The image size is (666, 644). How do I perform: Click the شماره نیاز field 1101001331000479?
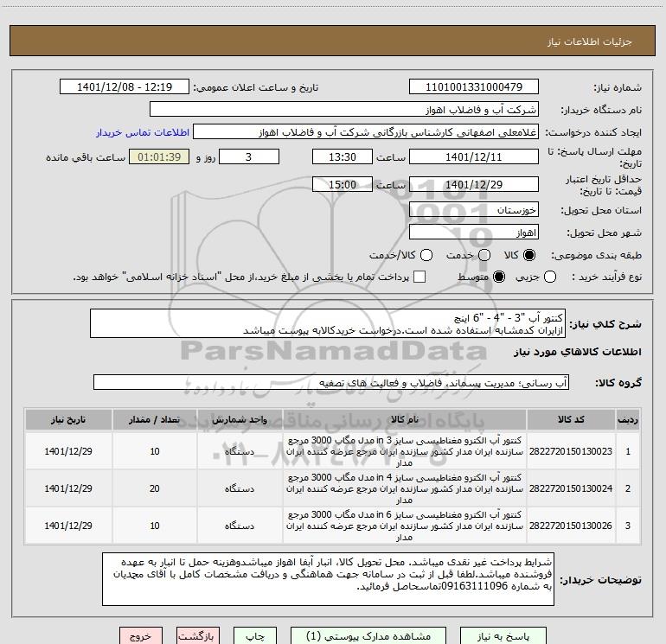pos(474,87)
